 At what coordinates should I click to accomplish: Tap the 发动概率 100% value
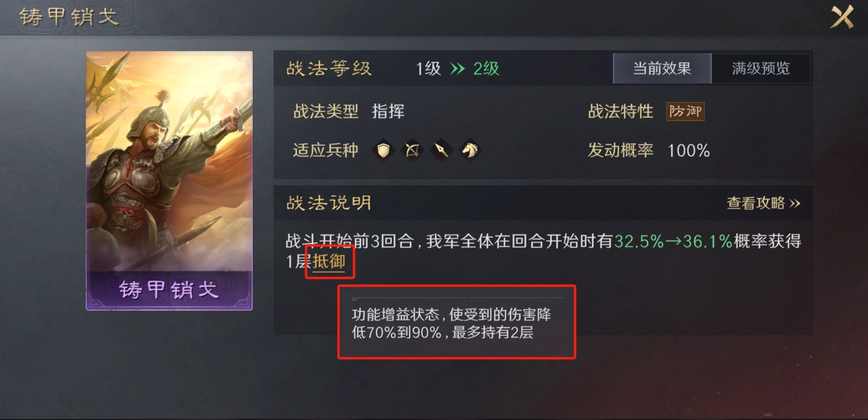click(689, 151)
